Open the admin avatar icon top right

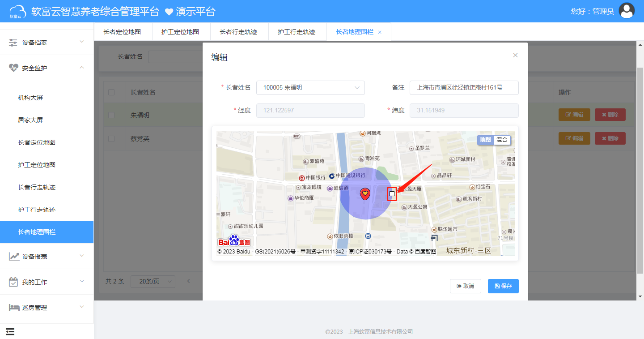click(x=627, y=11)
